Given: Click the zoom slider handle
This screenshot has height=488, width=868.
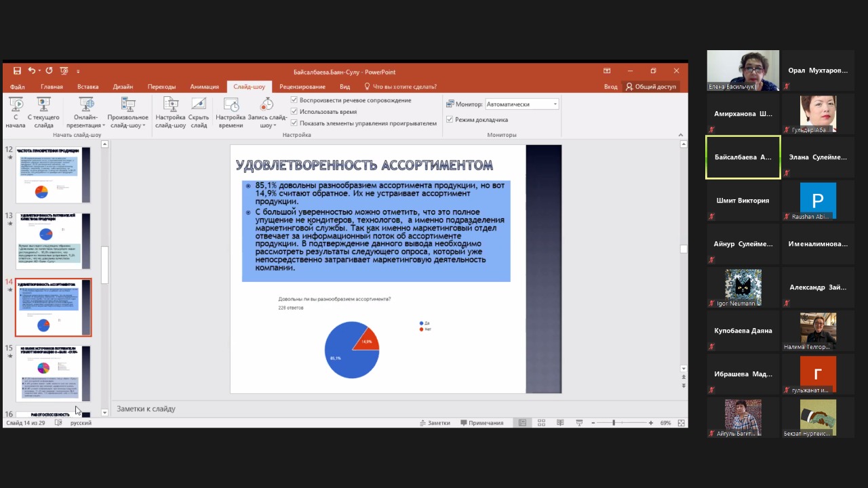Looking at the screenshot, I should click(614, 423).
